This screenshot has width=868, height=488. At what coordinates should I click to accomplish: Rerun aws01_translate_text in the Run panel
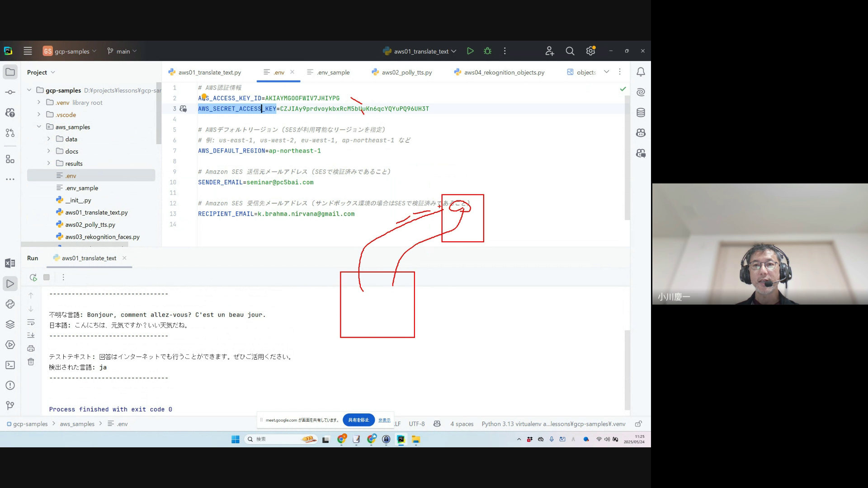[x=33, y=277]
